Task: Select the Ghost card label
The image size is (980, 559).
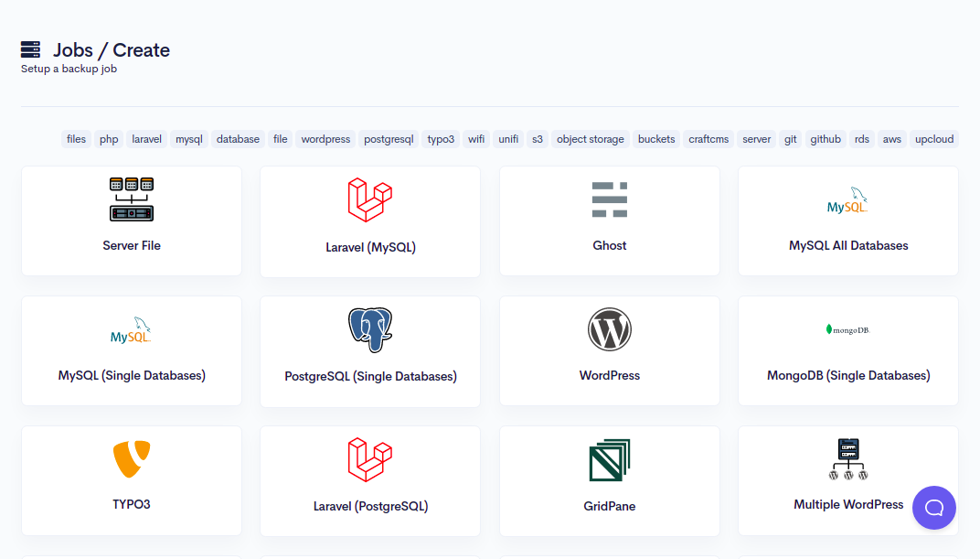Action: click(610, 246)
